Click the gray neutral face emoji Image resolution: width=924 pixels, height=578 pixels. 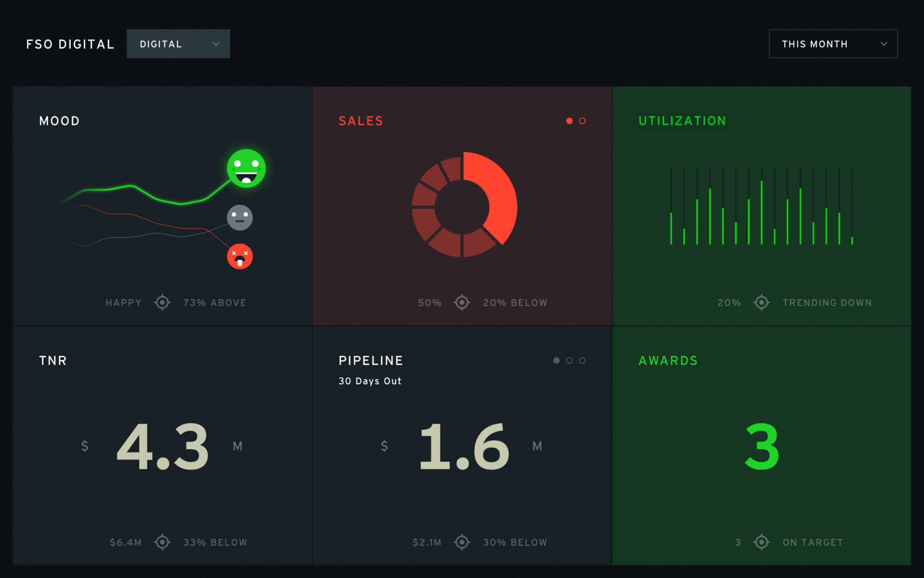click(x=240, y=218)
